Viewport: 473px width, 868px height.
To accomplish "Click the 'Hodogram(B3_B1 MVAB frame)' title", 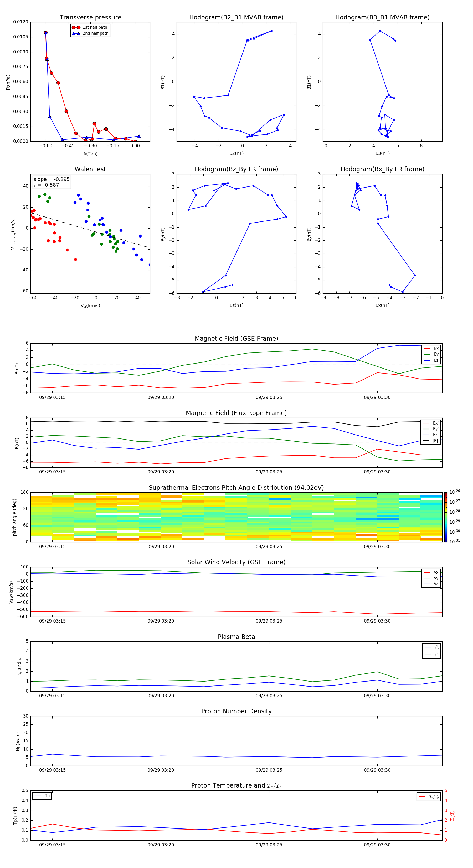I will coord(382,18).
